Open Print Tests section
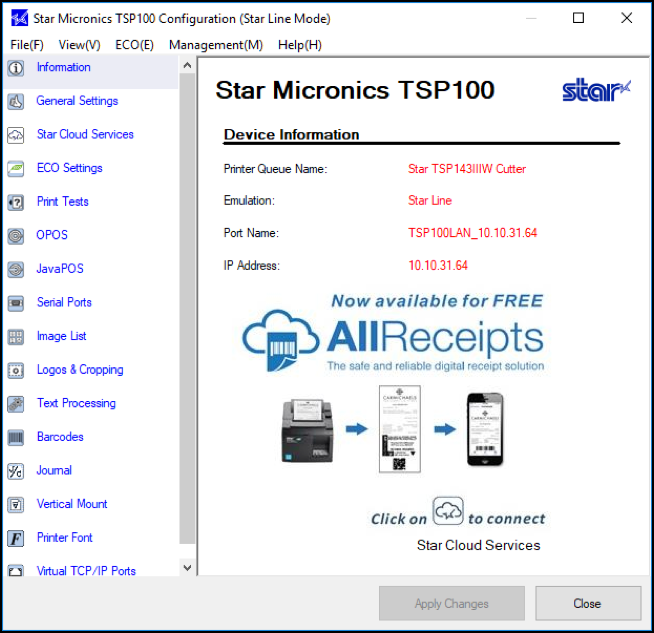Image resolution: width=654 pixels, height=633 pixels. (x=63, y=201)
